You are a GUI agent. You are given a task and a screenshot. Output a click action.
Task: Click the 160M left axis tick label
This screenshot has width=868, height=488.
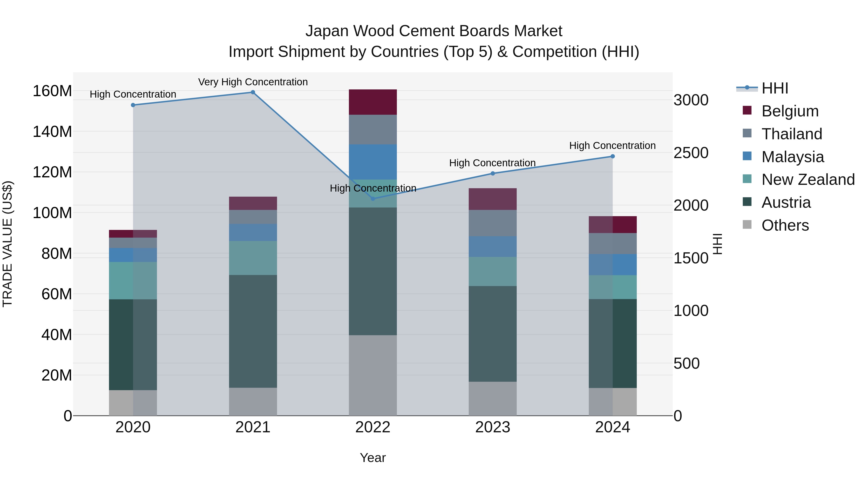52,91
